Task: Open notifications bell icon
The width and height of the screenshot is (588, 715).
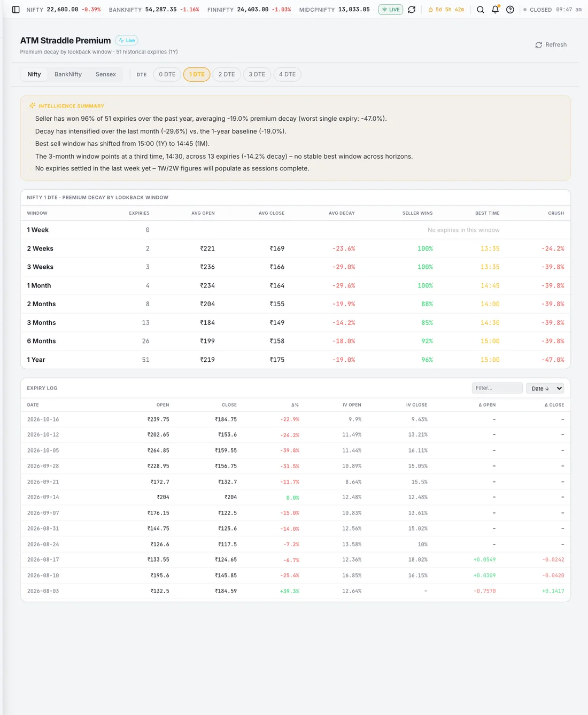Action: coord(496,10)
